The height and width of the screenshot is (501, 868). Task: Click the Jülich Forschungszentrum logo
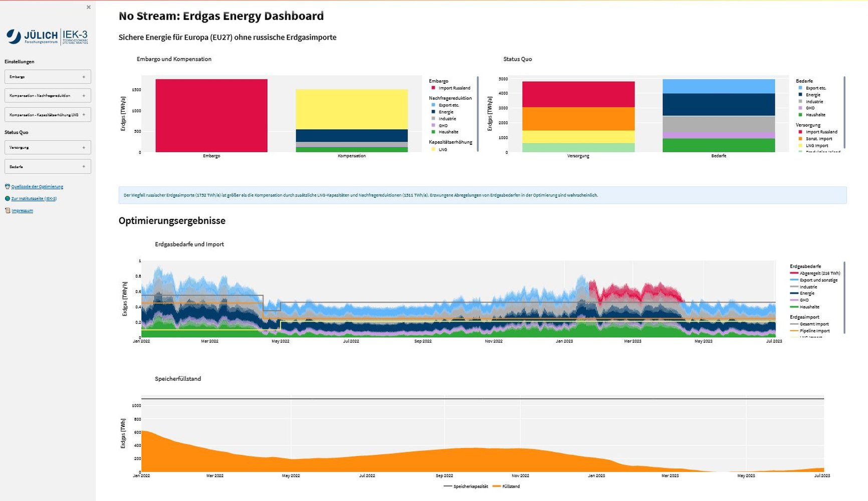pos(47,37)
